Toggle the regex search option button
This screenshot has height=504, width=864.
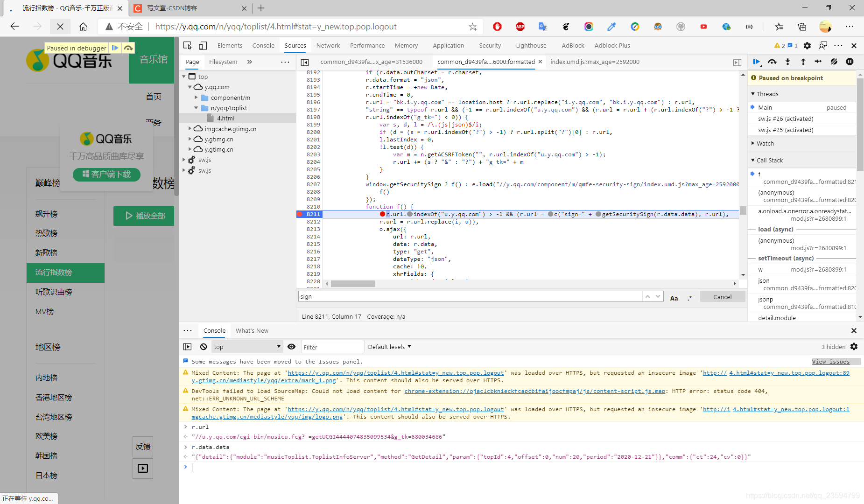pos(690,297)
